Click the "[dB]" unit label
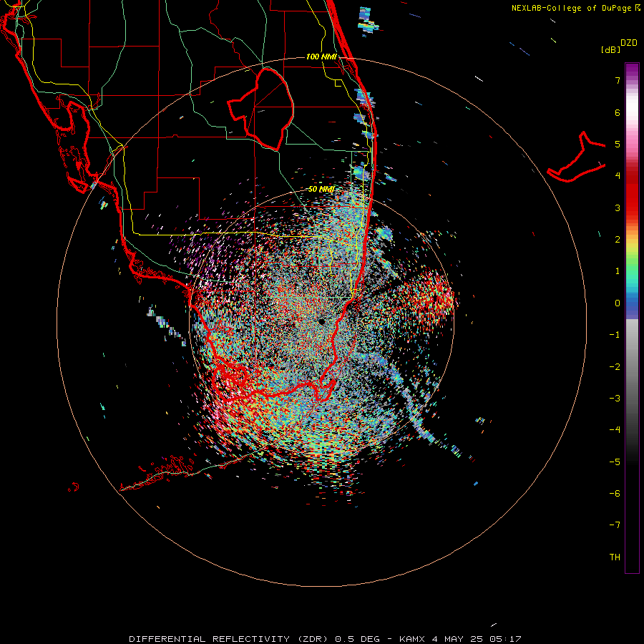 pos(610,49)
